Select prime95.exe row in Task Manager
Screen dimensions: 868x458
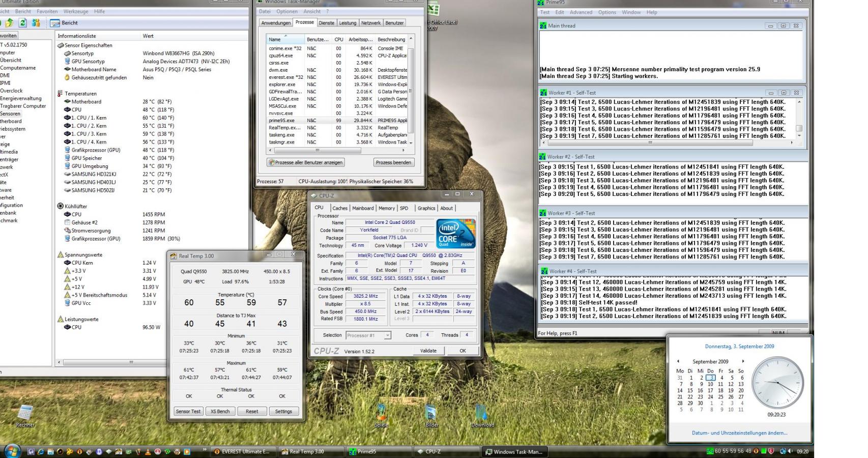tap(337, 121)
